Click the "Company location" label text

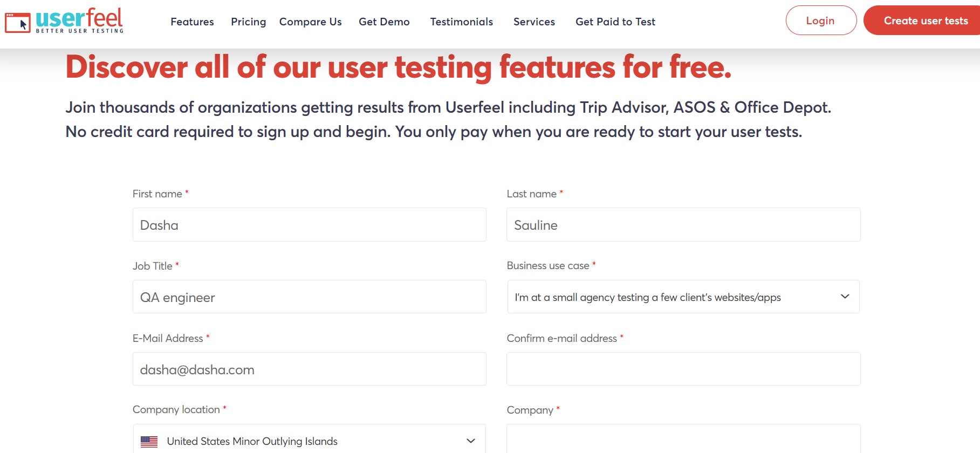[x=176, y=410]
